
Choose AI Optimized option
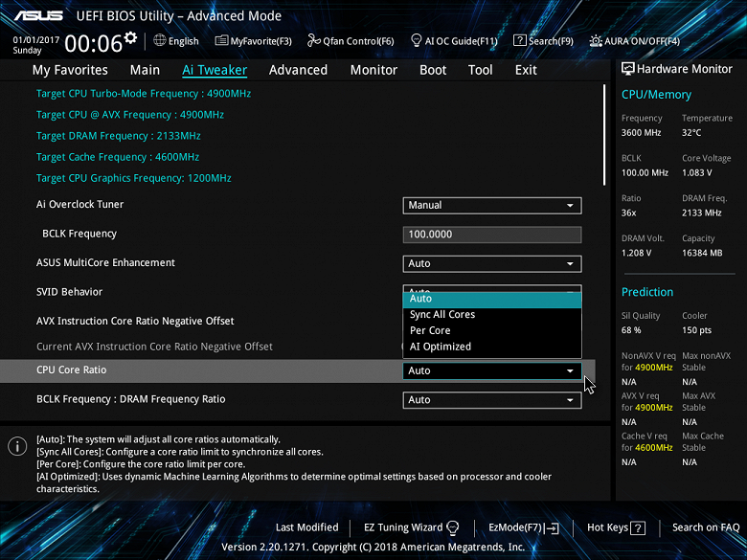pos(492,347)
